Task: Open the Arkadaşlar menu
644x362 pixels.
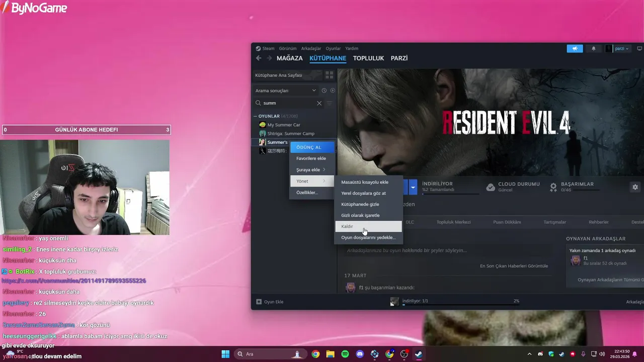Action: pyautogui.click(x=311, y=49)
